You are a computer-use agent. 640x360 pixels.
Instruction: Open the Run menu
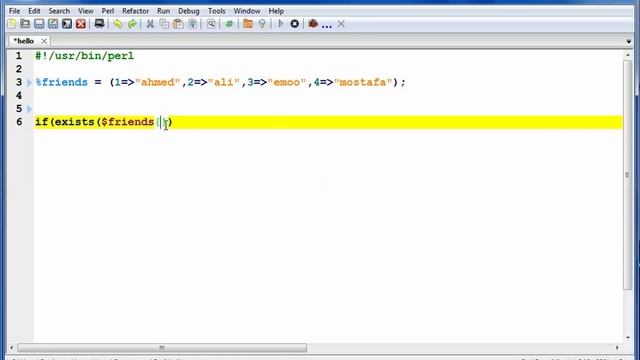tap(163, 11)
